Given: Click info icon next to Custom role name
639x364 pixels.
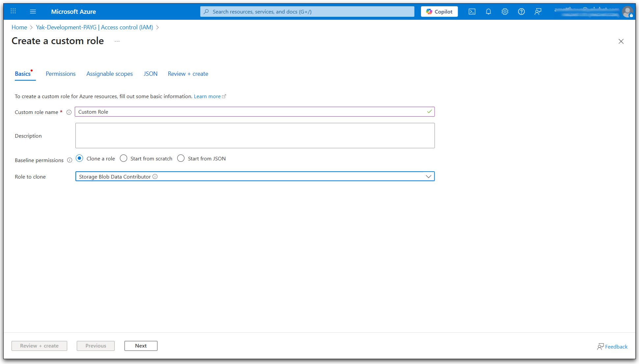Looking at the screenshot, I should point(69,112).
